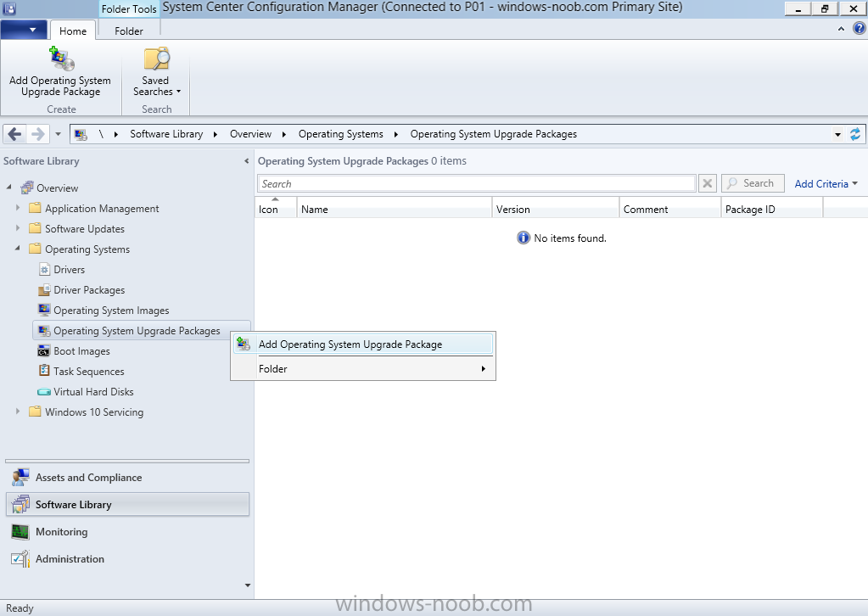The image size is (868, 616).
Task: Open the blue application menu dropdown
Action: pos(24,30)
